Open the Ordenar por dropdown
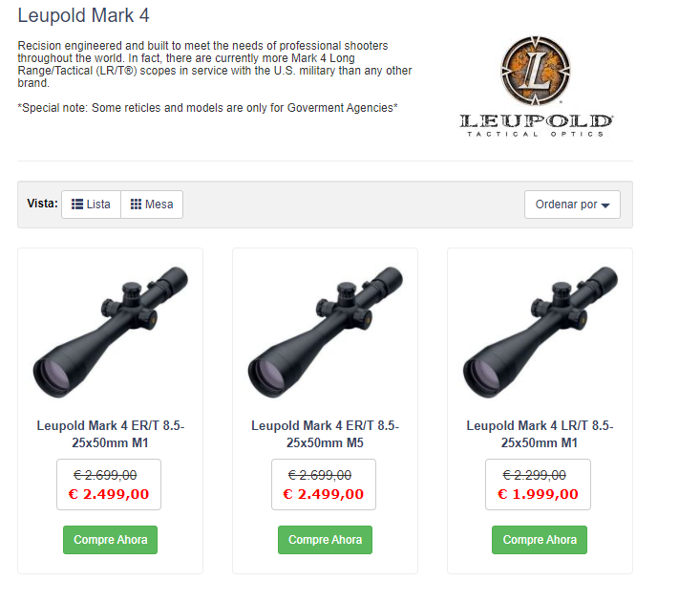Image resolution: width=700 pixels, height=603 pixels. pos(572,205)
